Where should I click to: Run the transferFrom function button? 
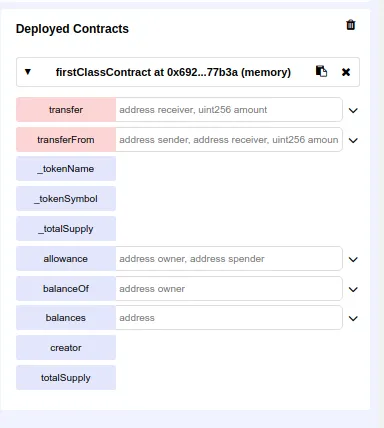click(x=66, y=140)
